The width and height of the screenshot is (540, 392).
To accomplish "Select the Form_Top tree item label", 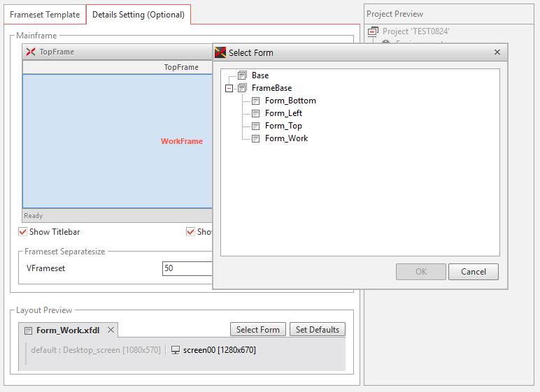I will (x=283, y=126).
